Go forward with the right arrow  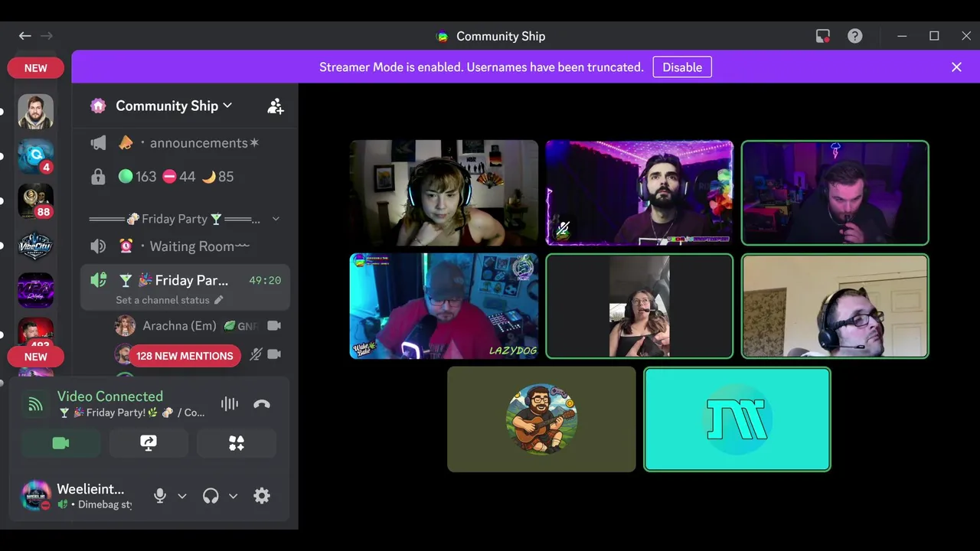pos(47,36)
